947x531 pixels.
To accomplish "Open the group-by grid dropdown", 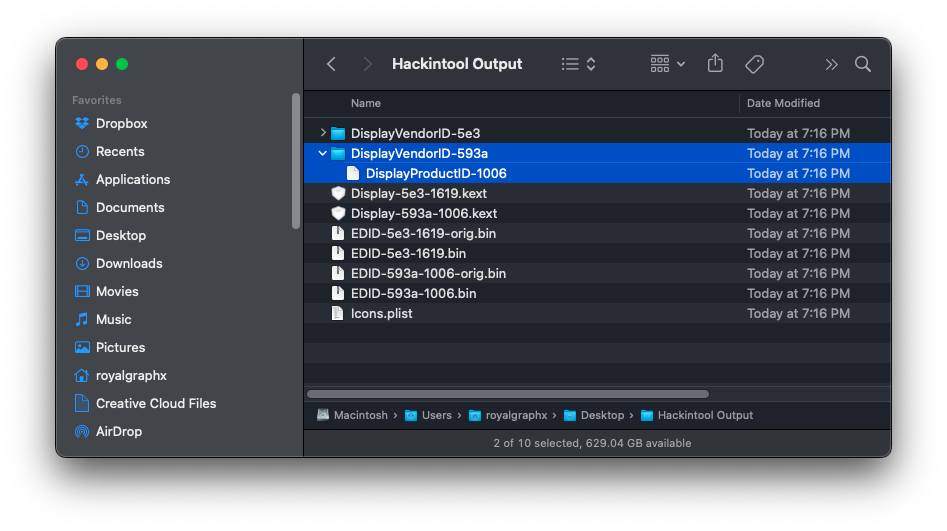I will (x=668, y=64).
